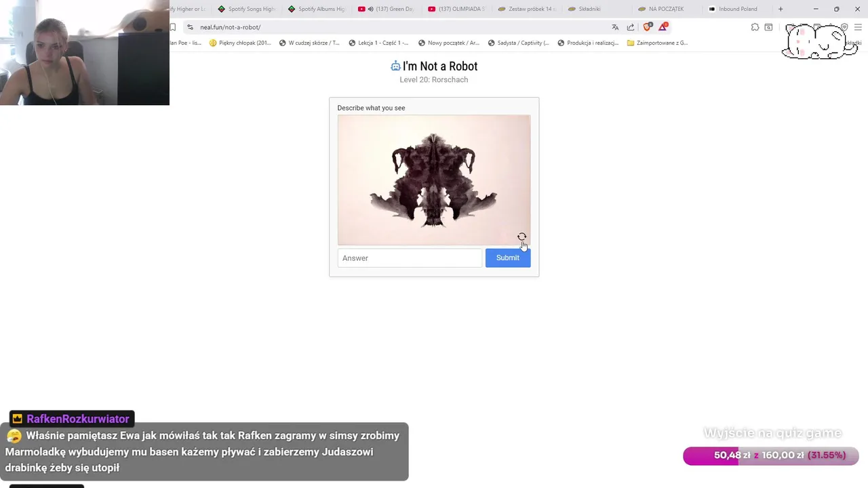Image resolution: width=868 pixels, height=488 pixels.
Task: Focus the Answer text field
Action: pos(410,258)
